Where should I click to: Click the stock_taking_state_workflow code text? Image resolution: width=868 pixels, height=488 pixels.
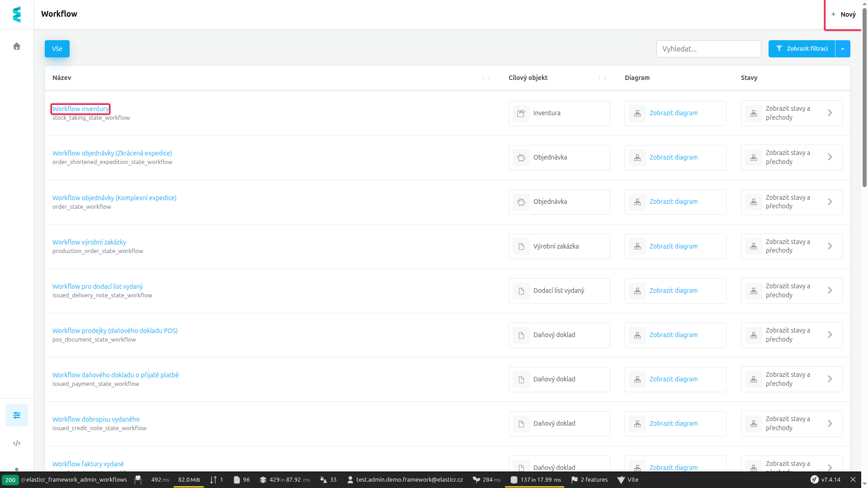(x=91, y=117)
